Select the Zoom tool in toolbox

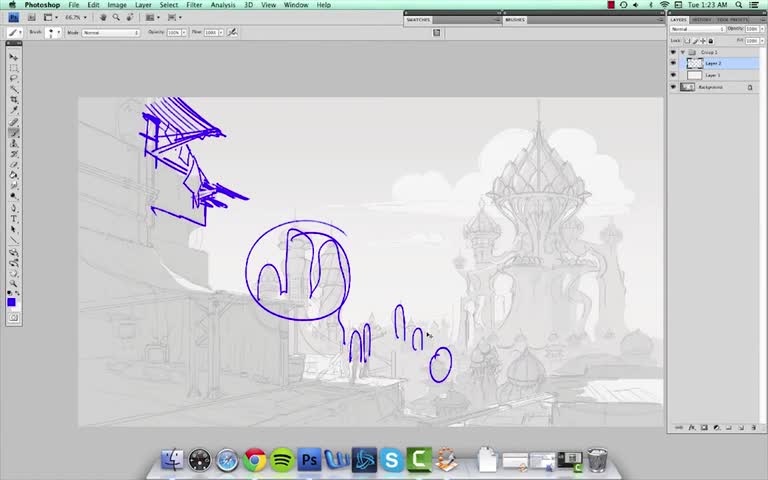pos(14,283)
